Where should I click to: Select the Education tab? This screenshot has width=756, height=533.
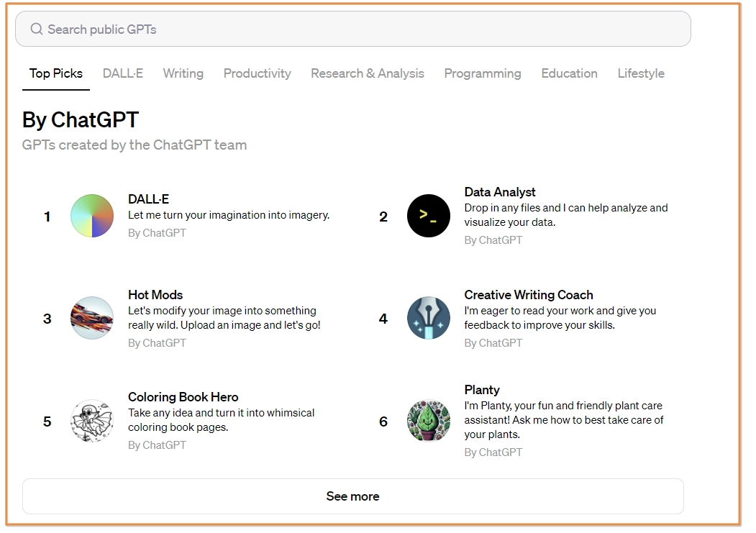[x=570, y=73]
